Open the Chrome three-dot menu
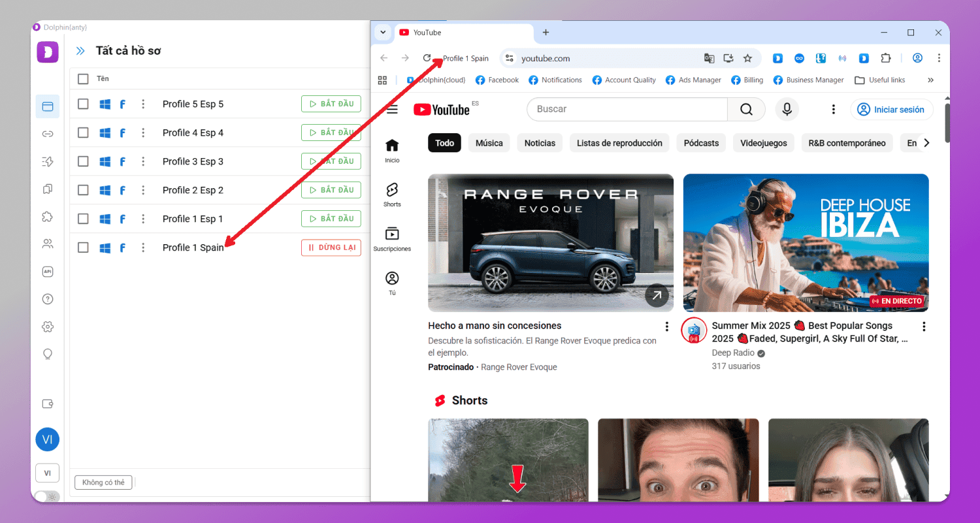 pyautogui.click(x=939, y=58)
